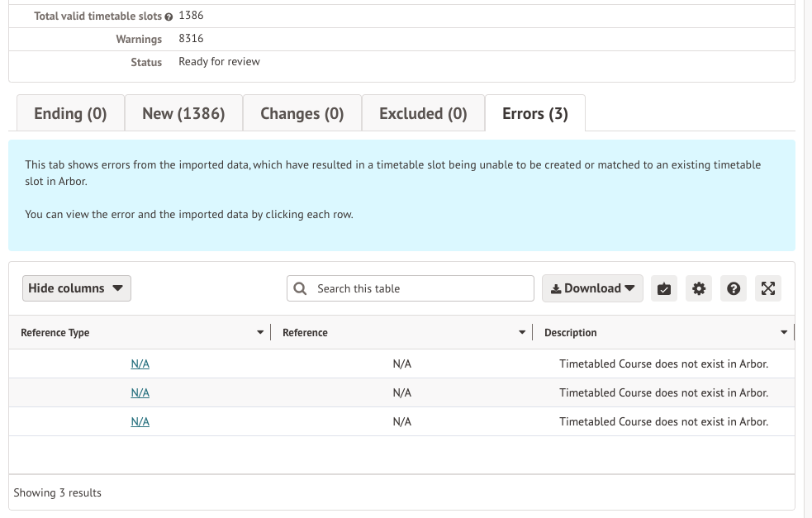Open Reference Type column sort arrow

click(x=260, y=333)
